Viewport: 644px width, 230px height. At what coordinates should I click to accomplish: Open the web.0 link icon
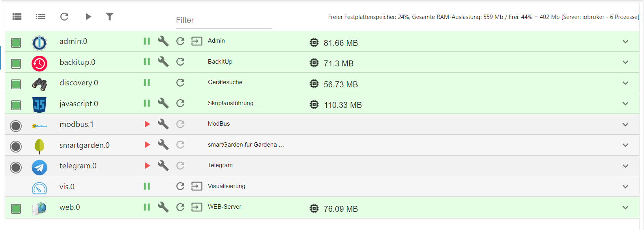[197, 207]
